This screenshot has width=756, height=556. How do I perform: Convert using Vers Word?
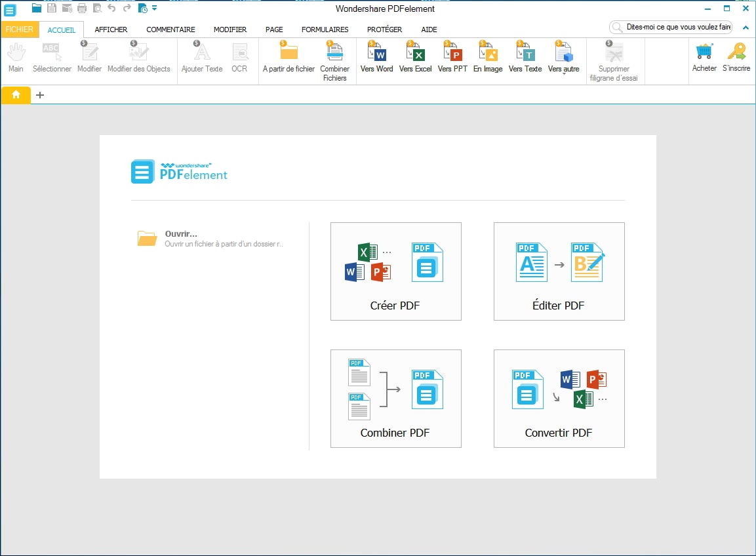[376, 58]
